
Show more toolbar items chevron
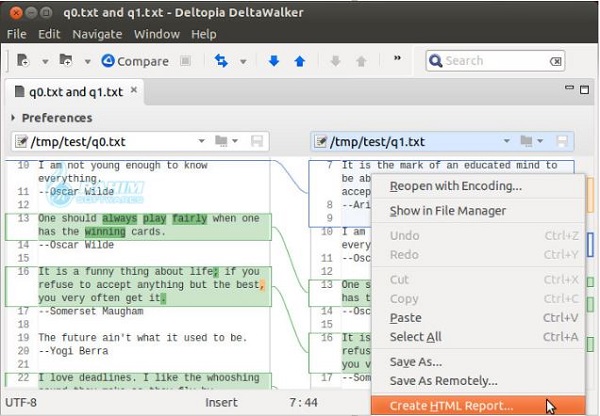pos(398,58)
